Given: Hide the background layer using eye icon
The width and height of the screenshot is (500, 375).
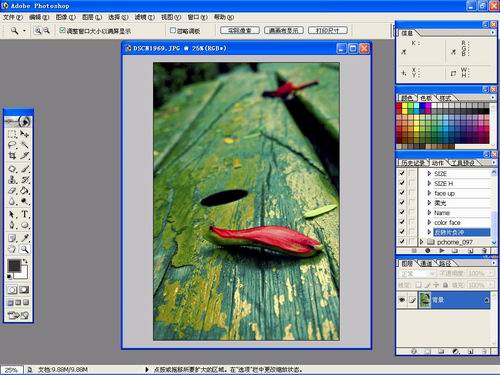Looking at the screenshot, I should pos(402,300).
